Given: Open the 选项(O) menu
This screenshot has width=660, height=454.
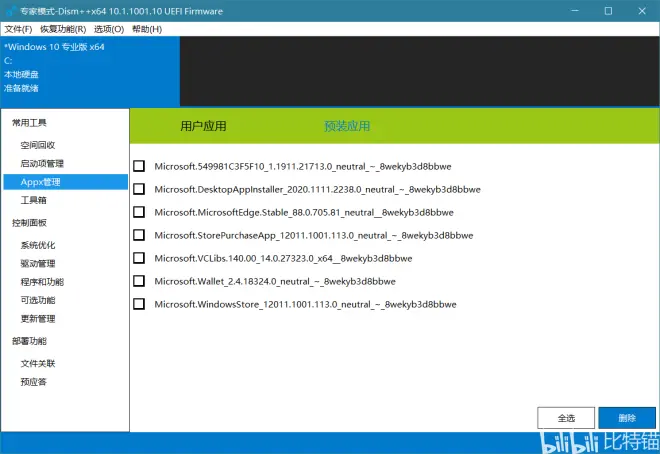Looking at the screenshot, I should point(108,29).
